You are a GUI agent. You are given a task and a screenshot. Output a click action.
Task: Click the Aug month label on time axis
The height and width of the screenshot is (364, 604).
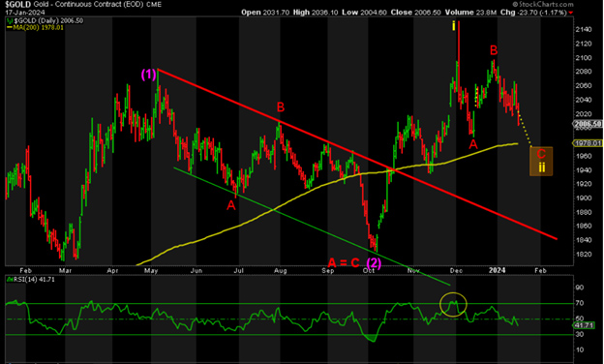[x=281, y=271]
